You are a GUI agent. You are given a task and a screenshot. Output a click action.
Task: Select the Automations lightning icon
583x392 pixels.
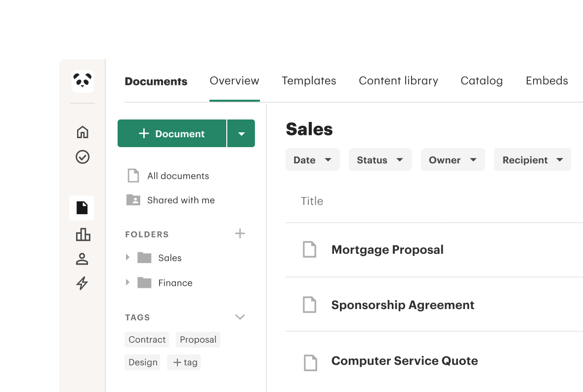pyautogui.click(x=83, y=283)
